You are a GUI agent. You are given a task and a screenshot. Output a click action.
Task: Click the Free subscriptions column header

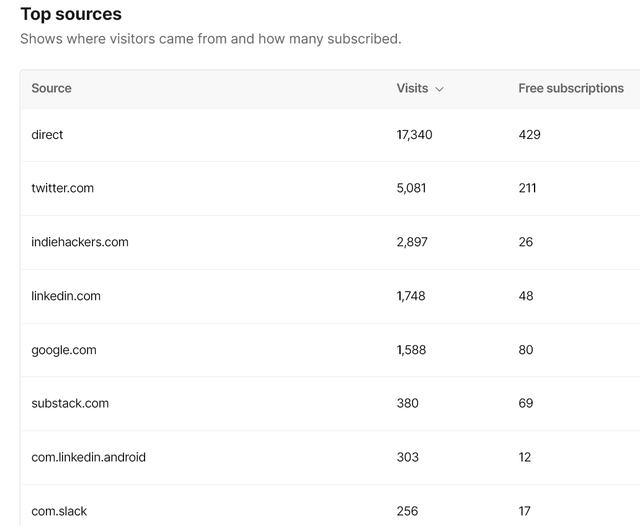click(571, 88)
